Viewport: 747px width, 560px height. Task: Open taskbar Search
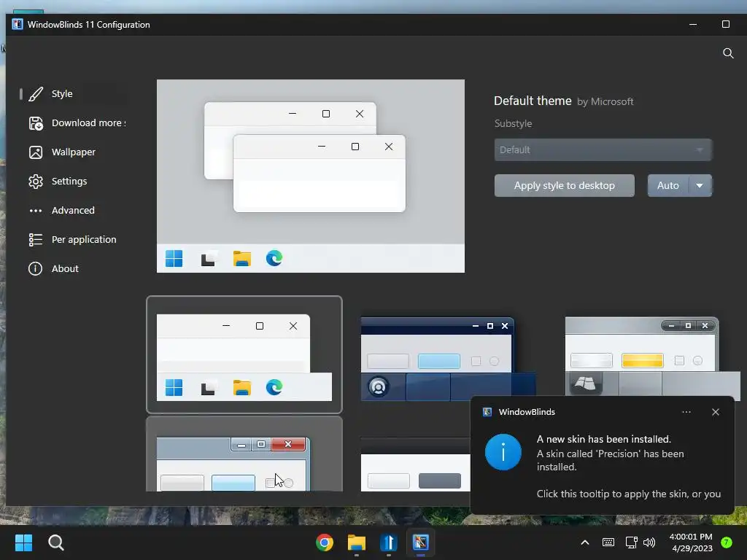point(55,542)
